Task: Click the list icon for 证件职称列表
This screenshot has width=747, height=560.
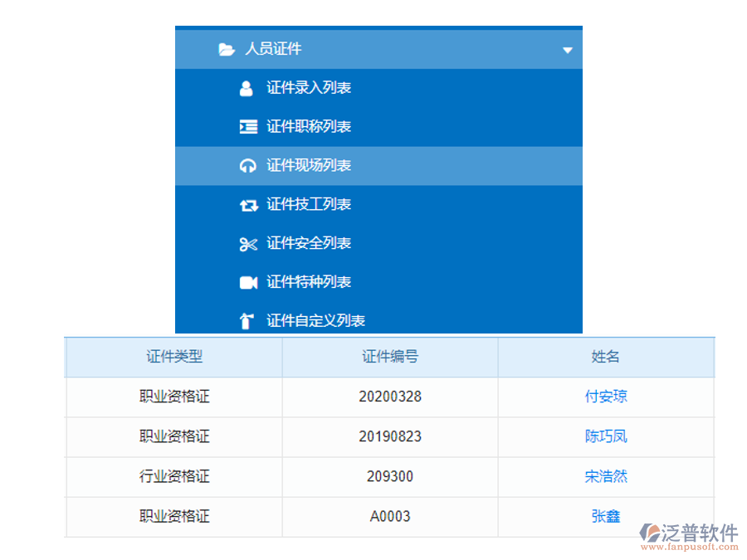Action: [x=248, y=127]
